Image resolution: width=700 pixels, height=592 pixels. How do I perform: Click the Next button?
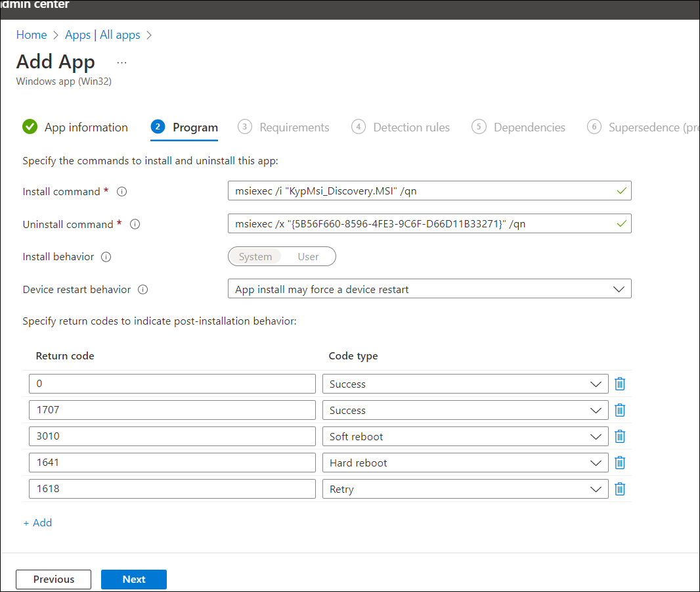click(133, 579)
